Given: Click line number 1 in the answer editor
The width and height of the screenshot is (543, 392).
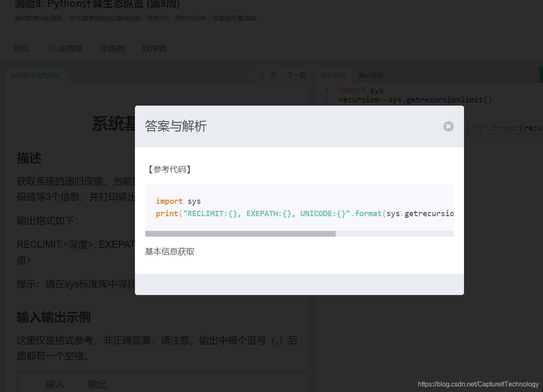Looking at the screenshot, I should click(327, 90).
